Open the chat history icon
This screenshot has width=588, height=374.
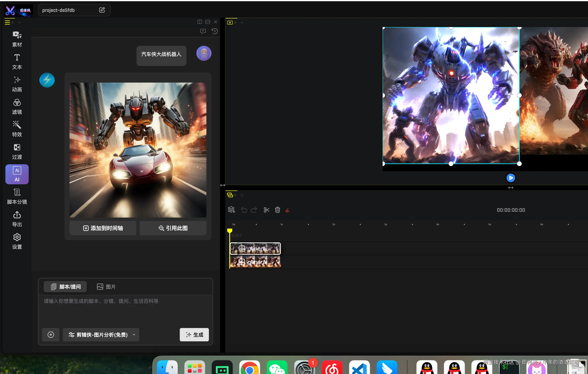pyautogui.click(x=214, y=31)
